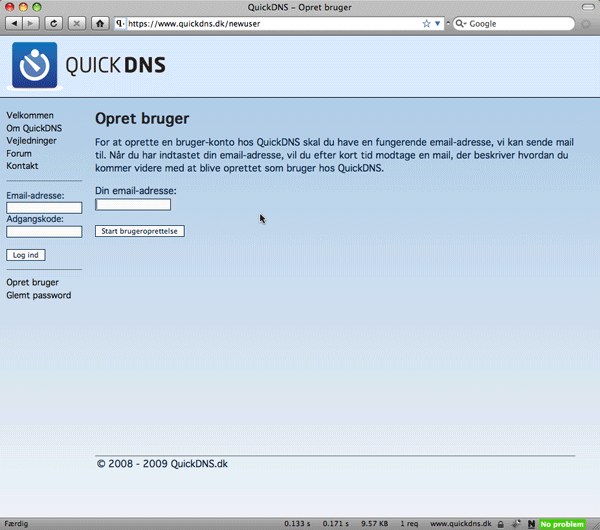The image size is (600, 530).
Task: Close the window with the red button
Action: [x=10, y=7]
